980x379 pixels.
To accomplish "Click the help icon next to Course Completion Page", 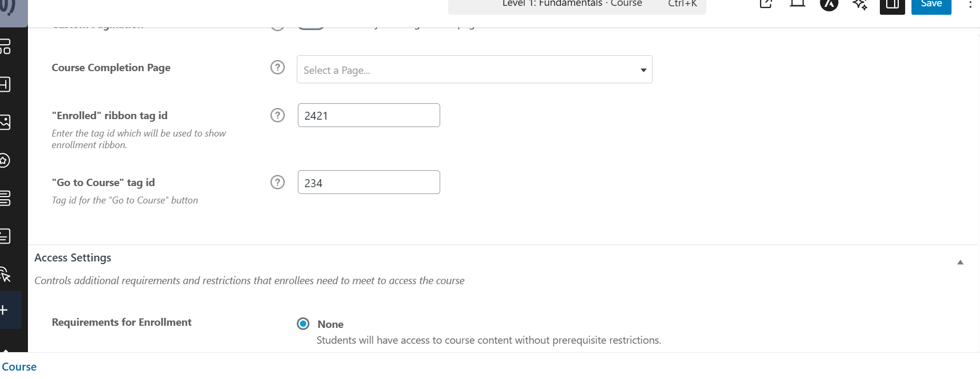I will click(x=277, y=67).
